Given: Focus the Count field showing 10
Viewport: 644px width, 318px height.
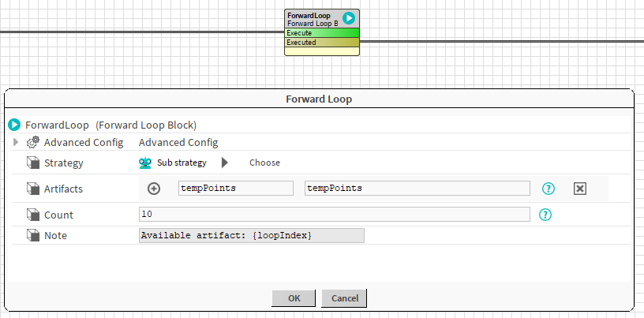Looking at the screenshot, I should pyautogui.click(x=334, y=214).
